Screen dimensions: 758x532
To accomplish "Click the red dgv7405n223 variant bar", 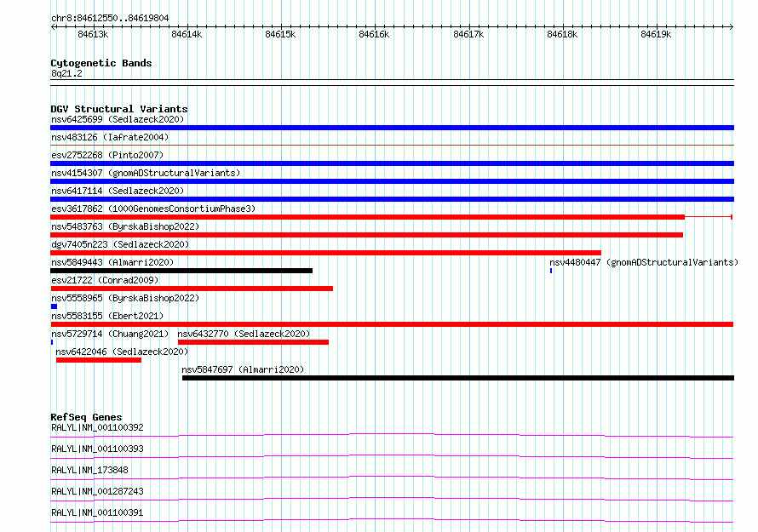I will (326, 253).
